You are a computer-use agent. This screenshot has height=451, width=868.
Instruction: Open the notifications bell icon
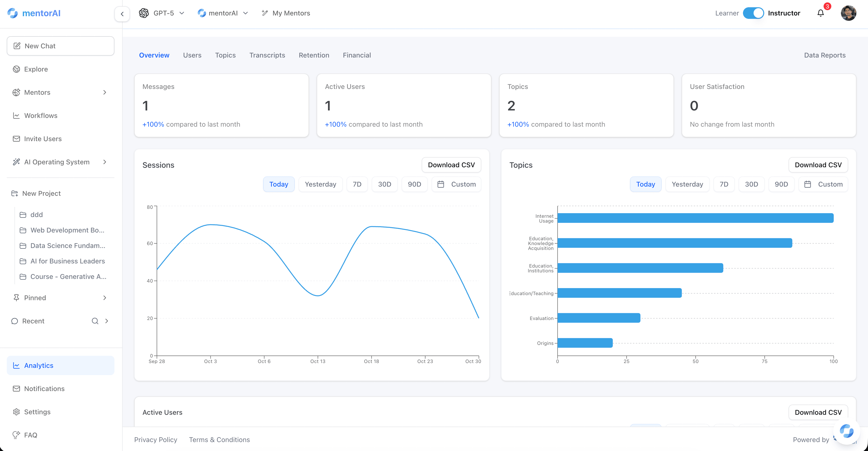[x=820, y=13]
